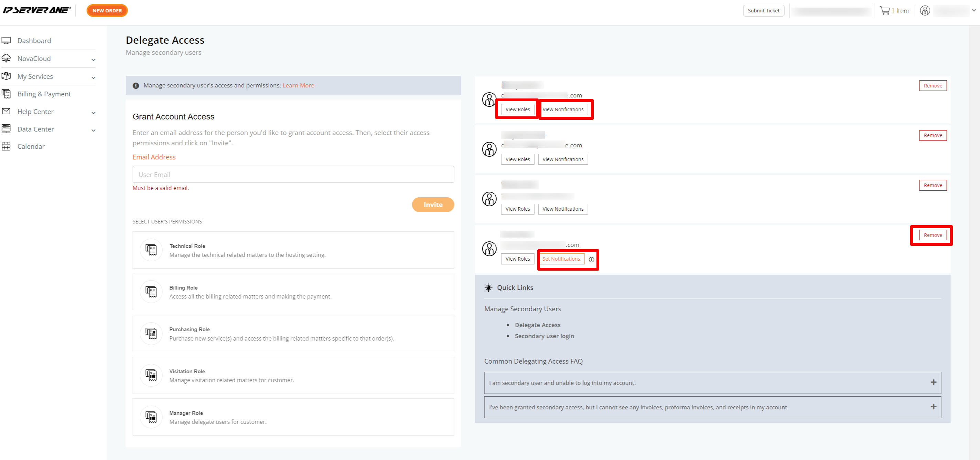980x460 pixels.
Task: Expand the My Services chevron
Action: click(x=93, y=77)
